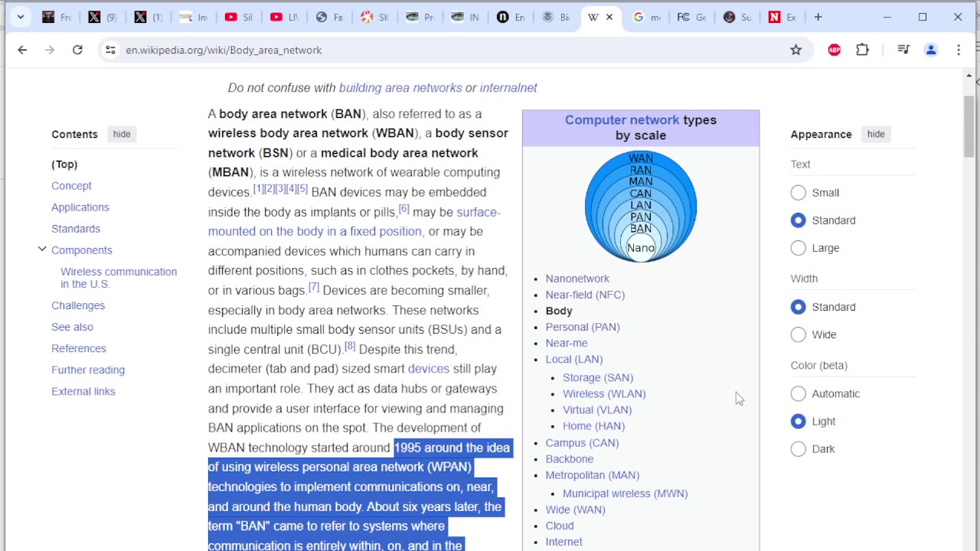The height and width of the screenshot is (551, 980).
Task: Select Automatic color mode
Action: tap(799, 393)
